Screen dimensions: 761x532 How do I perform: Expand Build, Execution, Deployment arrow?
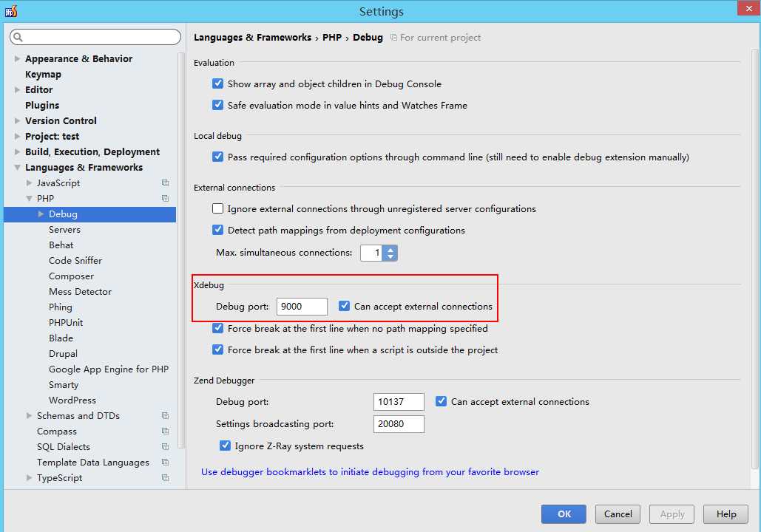point(18,151)
